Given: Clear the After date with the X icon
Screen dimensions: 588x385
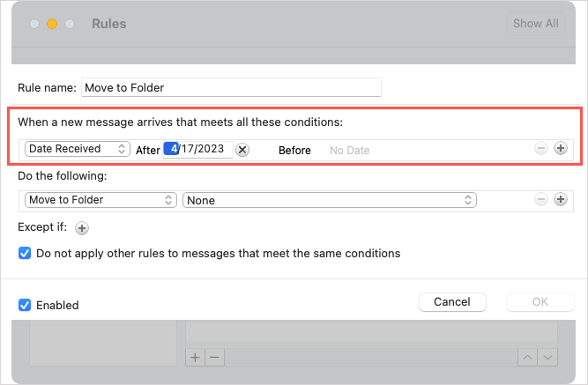Looking at the screenshot, I should [x=242, y=150].
